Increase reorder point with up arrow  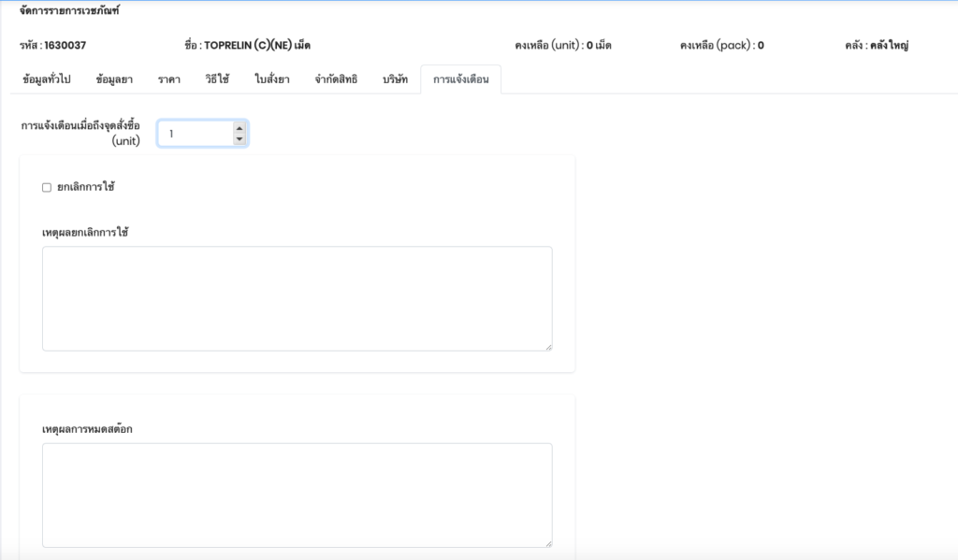pos(239,128)
